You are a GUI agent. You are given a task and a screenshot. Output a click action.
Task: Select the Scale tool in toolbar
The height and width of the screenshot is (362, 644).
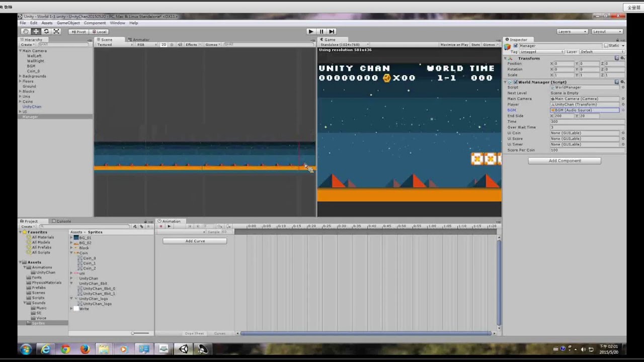pos(56,32)
